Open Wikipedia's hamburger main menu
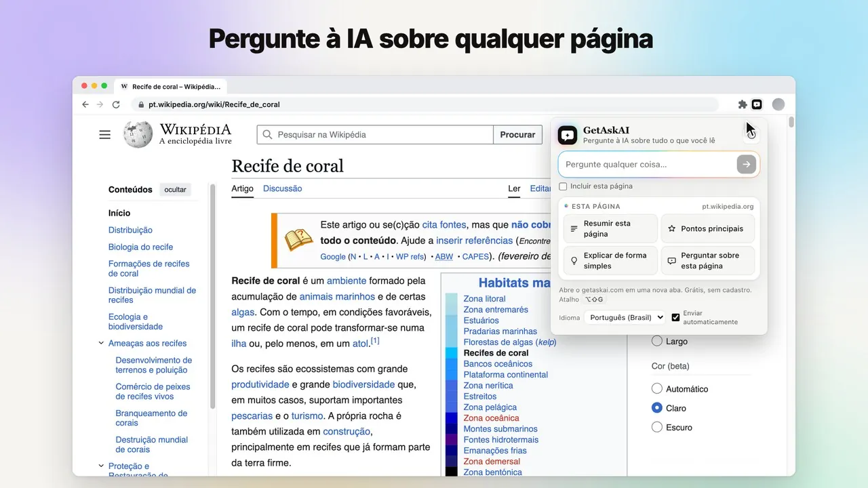The image size is (868, 488). 104,135
